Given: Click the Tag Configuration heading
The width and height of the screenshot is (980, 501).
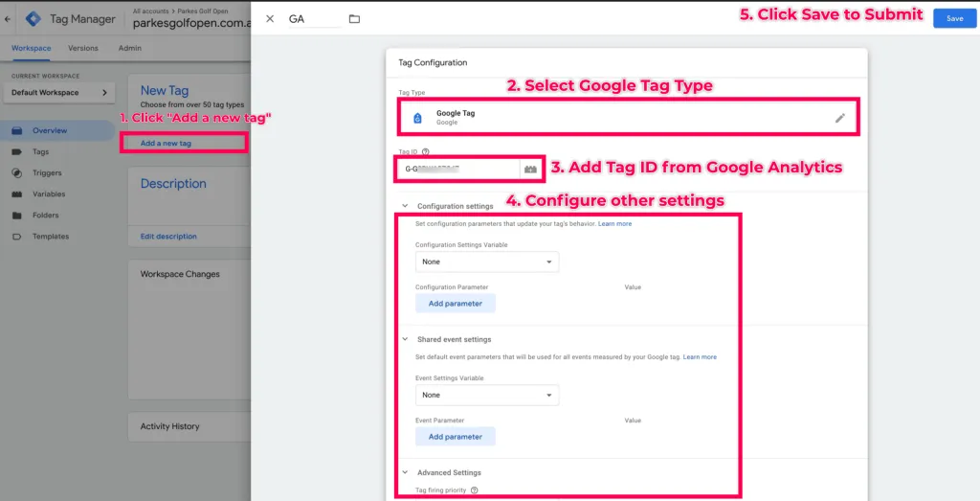Looking at the screenshot, I should click(433, 62).
